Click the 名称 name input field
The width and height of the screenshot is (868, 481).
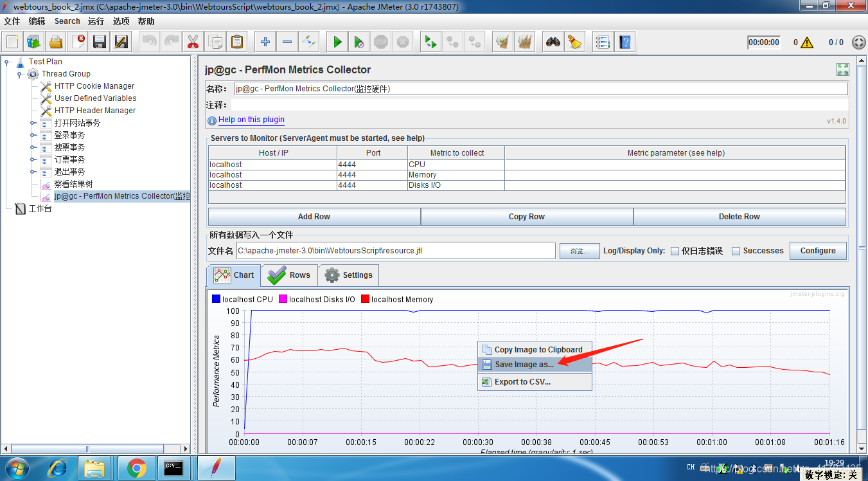tap(540, 89)
